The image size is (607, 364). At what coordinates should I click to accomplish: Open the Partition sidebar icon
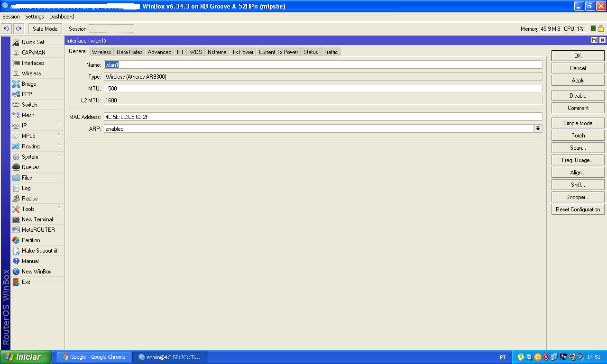point(16,240)
